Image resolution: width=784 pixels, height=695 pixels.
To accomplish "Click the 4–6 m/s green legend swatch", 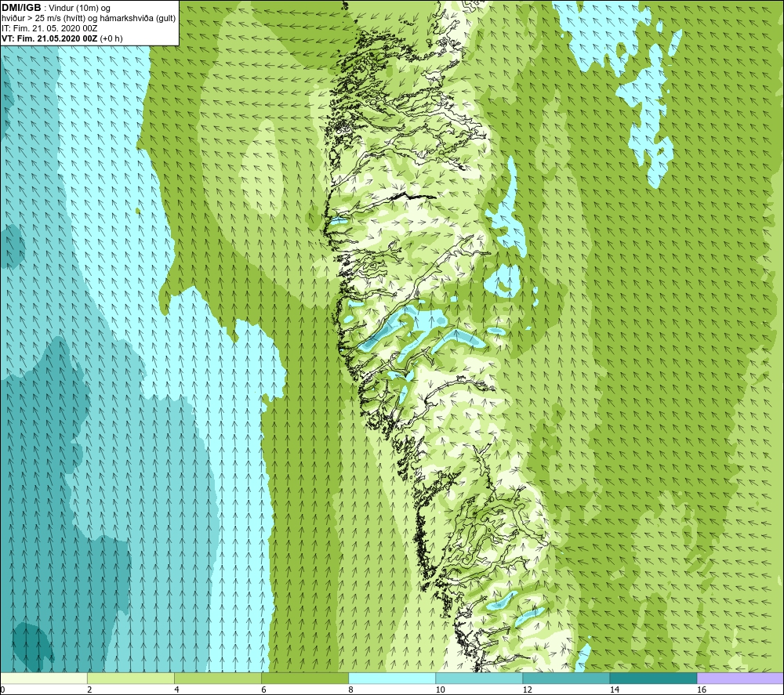I will [x=217, y=678].
